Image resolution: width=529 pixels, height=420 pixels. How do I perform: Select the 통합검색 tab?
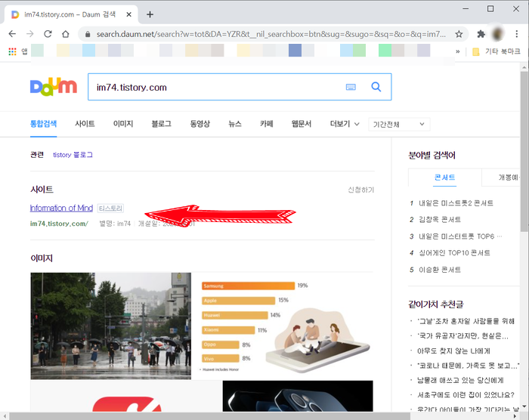43,124
